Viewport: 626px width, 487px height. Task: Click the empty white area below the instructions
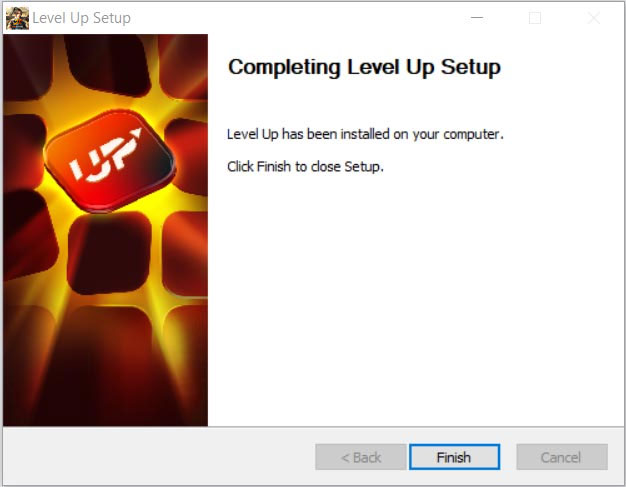tap(415, 299)
